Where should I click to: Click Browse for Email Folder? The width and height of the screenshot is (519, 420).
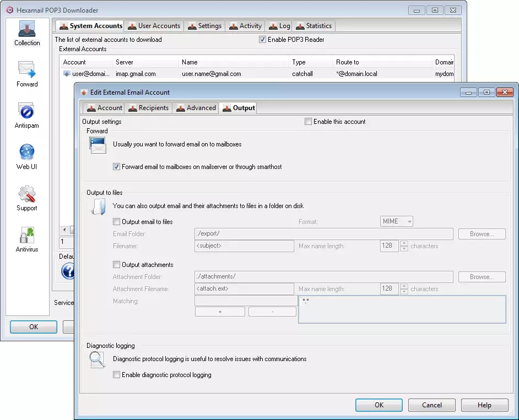point(482,234)
